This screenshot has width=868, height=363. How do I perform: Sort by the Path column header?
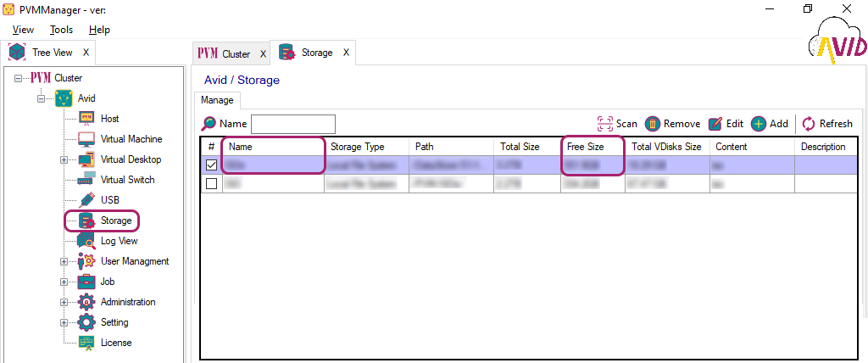[451, 147]
